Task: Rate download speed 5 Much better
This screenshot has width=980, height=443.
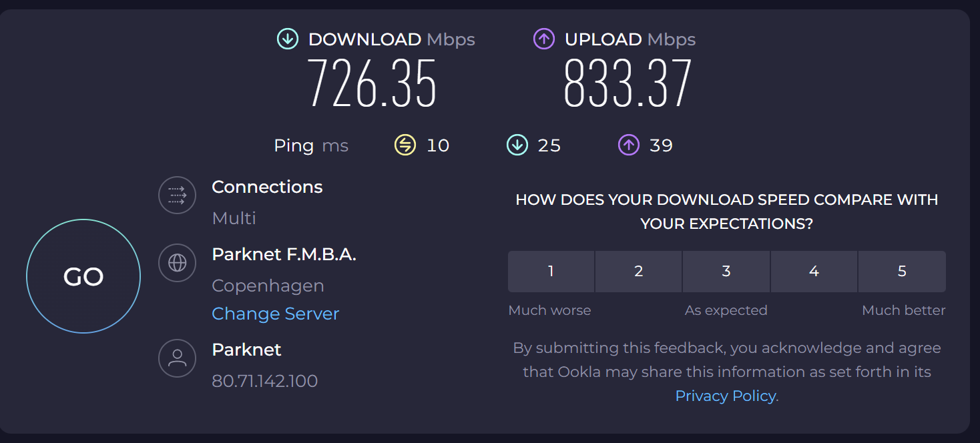Action: (x=902, y=272)
